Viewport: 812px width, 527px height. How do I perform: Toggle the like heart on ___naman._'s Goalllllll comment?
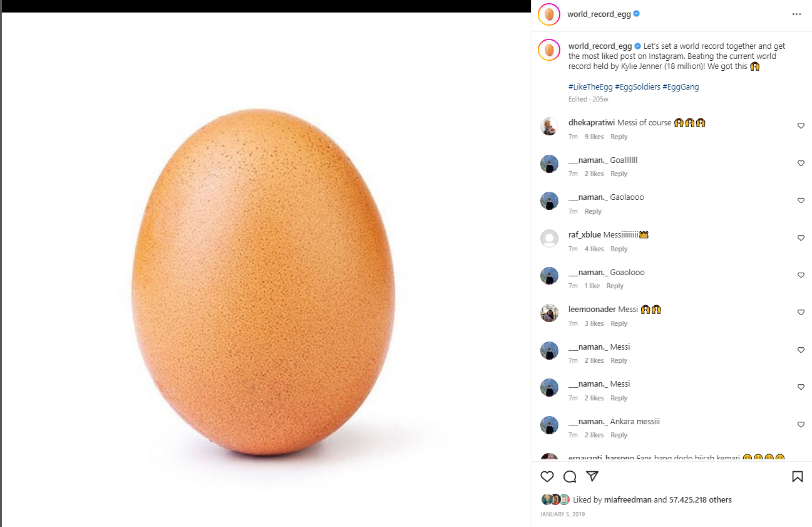pyautogui.click(x=801, y=163)
